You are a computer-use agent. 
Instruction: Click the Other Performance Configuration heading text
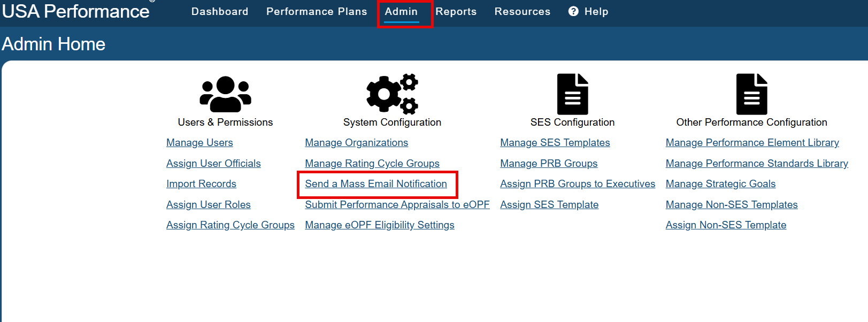(751, 122)
